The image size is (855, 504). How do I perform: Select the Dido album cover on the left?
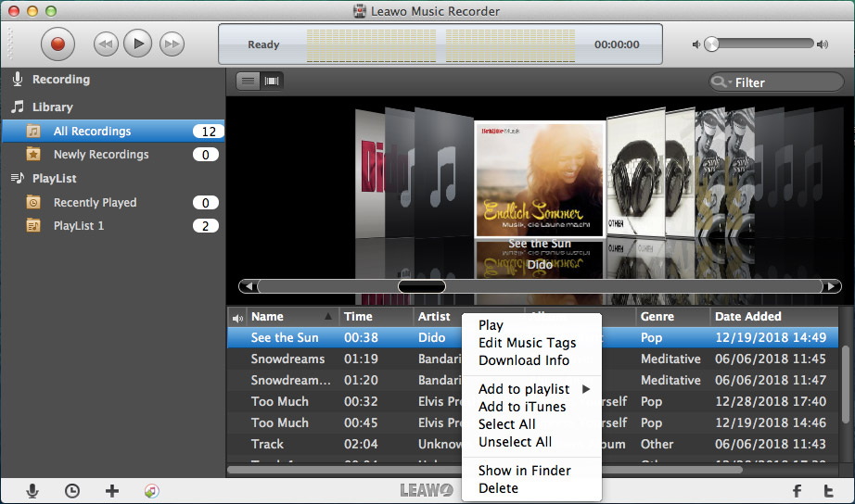(370, 173)
